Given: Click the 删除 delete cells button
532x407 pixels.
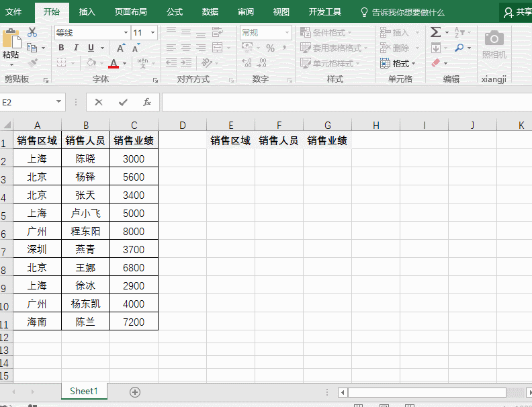Looking at the screenshot, I should pyautogui.click(x=394, y=48).
